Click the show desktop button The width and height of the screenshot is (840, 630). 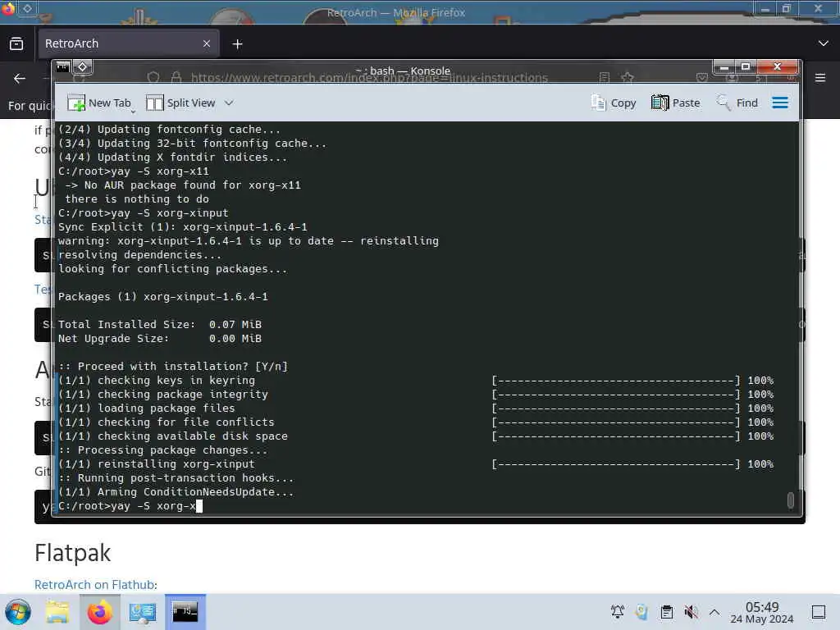click(x=819, y=612)
